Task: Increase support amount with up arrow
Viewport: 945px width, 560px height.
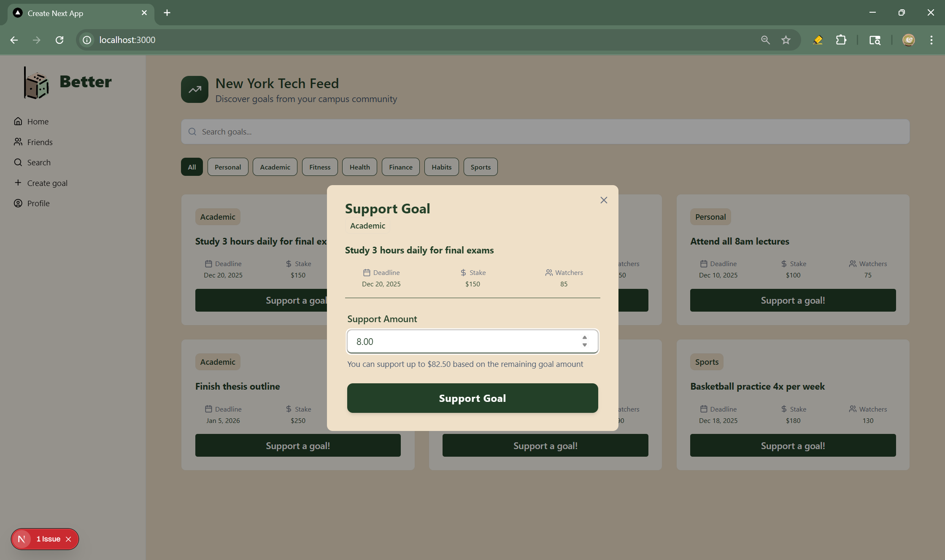Action: tap(584, 338)
